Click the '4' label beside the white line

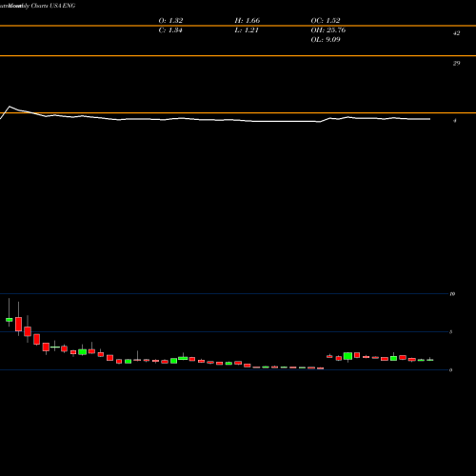tap(455, 121)
